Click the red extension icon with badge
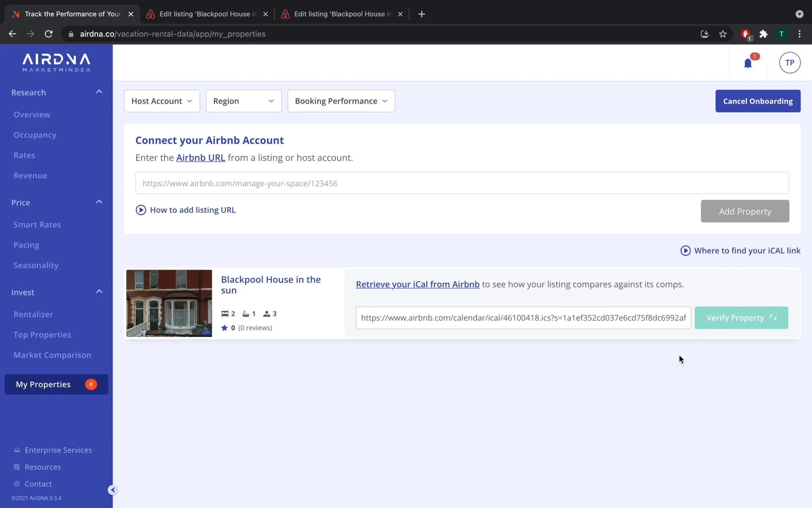812x508 pixels. tap(746, 34)
